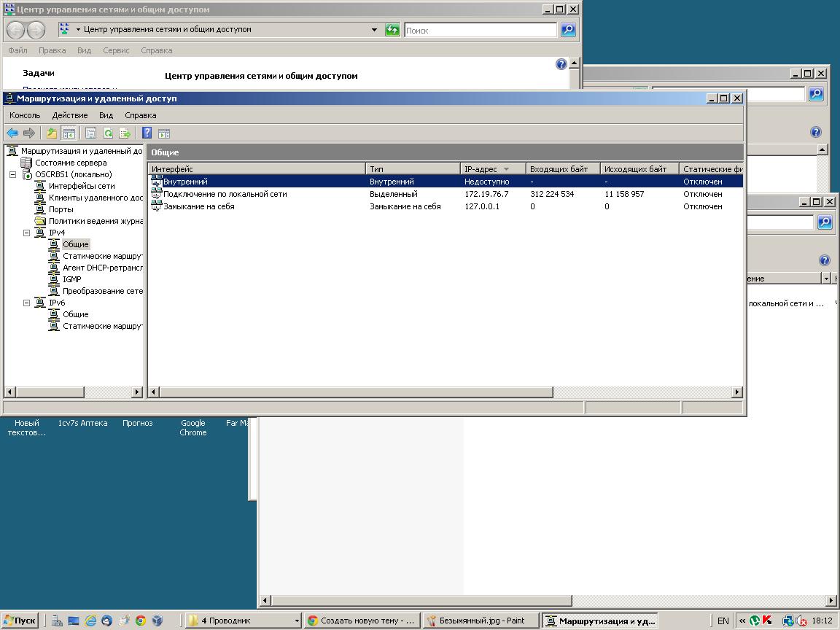Image resolution: width=840 pixels, height=630 pixels.
Task: Select IGMP under IPv4
Action: 71,279
